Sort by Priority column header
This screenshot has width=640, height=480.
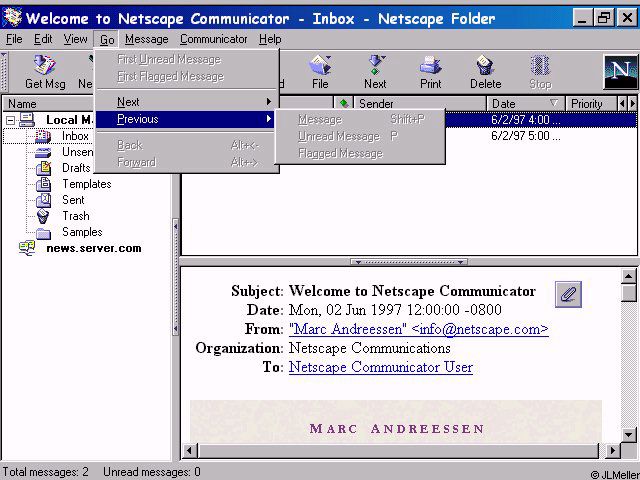tap(591, 103)
